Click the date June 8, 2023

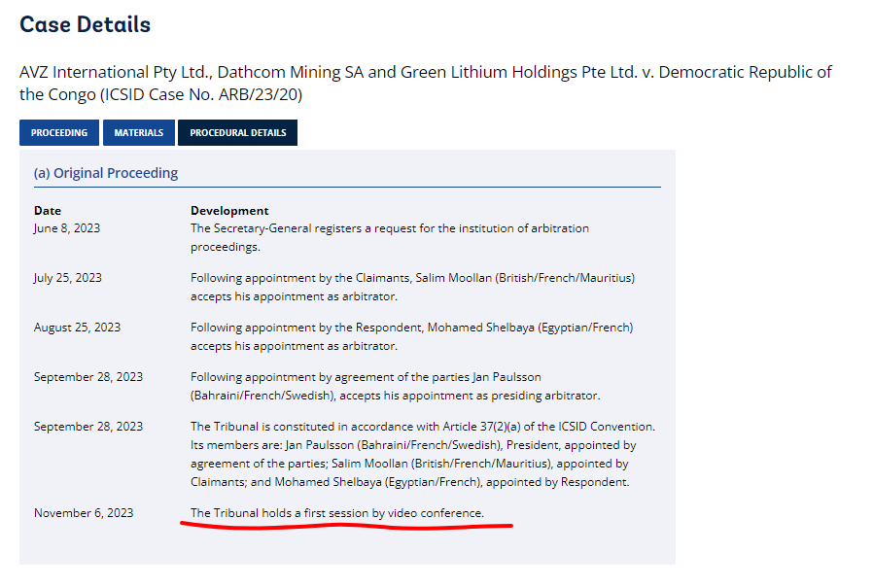point(67,228)
